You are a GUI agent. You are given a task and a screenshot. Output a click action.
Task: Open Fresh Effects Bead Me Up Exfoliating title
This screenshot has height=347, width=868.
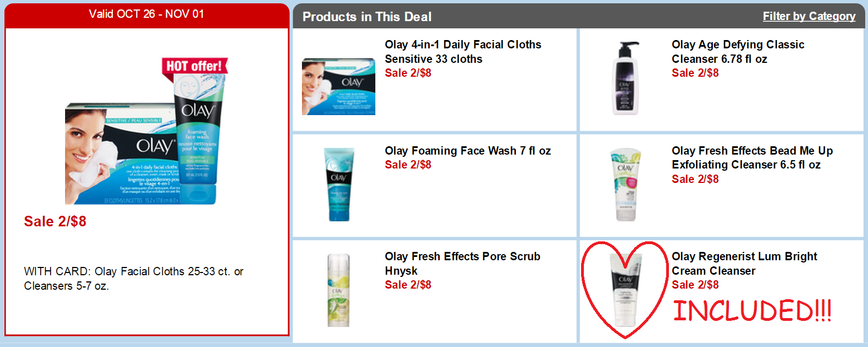752,158
